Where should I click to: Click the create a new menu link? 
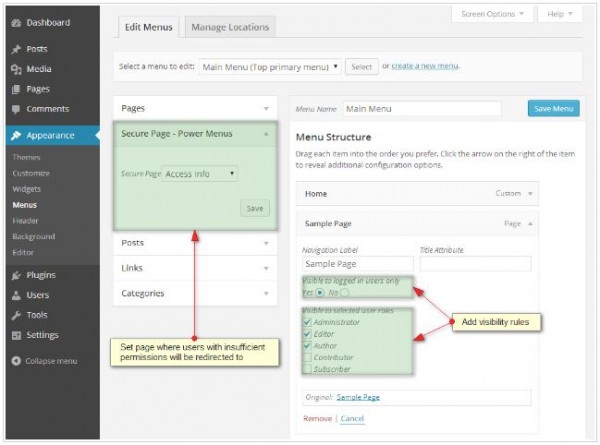pyautogui.click(x=425, y=67)
